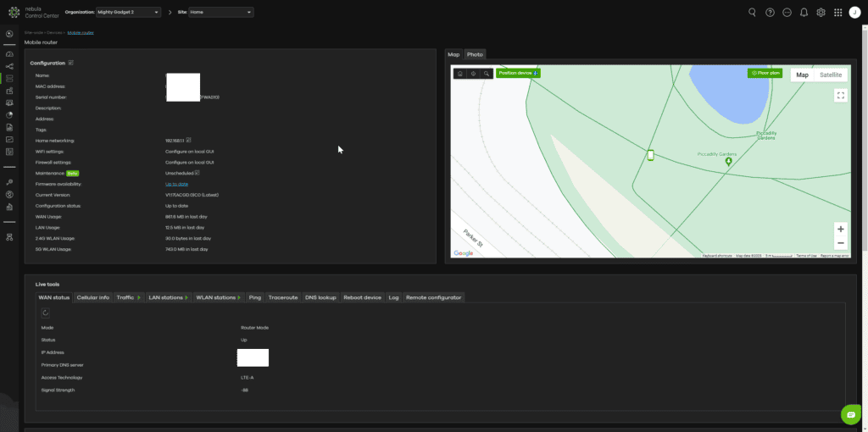
Task: Click the WAN status refresh icon
Action: (x=45, y=313)
